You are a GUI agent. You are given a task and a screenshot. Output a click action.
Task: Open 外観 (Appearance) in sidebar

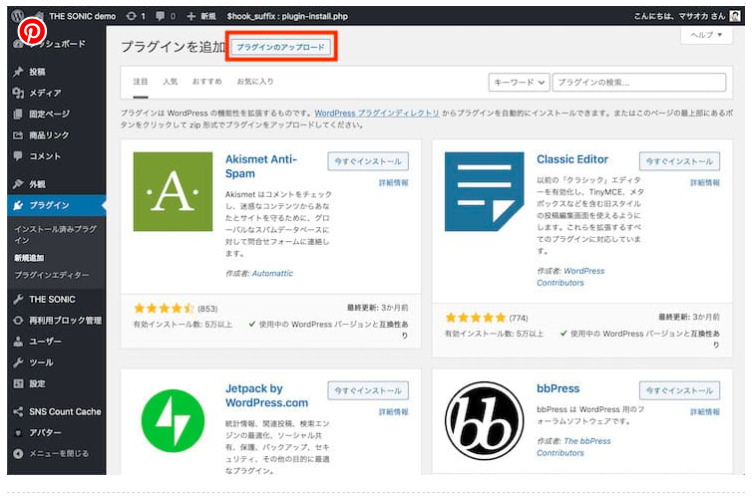(37, 184)
